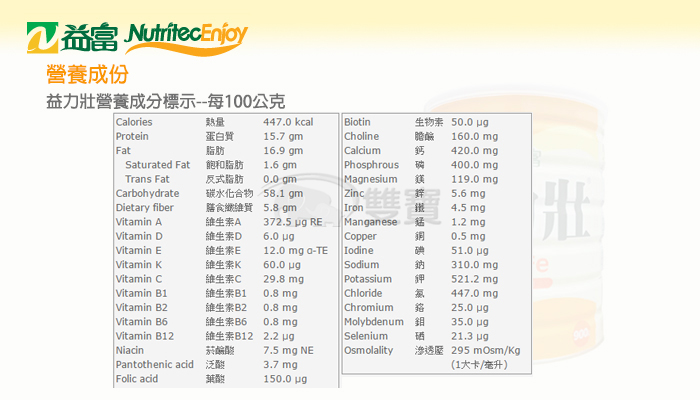
Task: Select the value 29.8 mg
Action: click(x=283, y=279)
